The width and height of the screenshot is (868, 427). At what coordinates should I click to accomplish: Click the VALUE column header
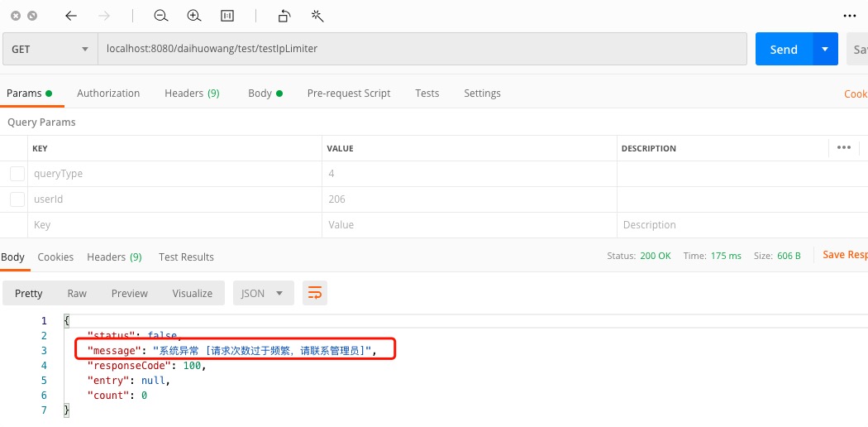340,148
